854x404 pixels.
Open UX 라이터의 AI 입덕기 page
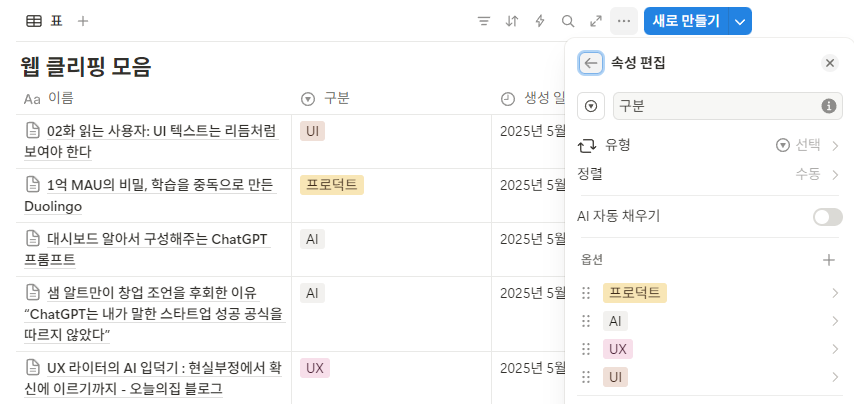coord(153,378)
